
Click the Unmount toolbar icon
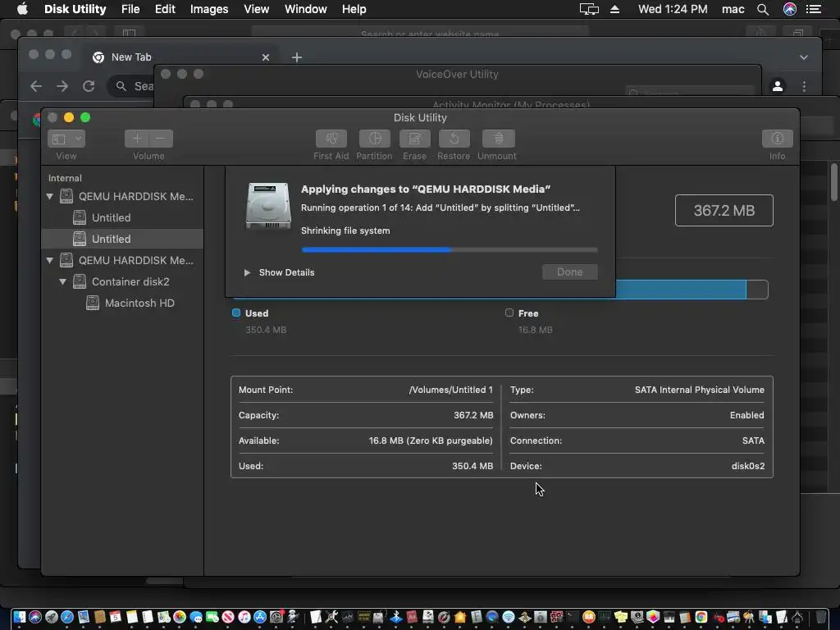pos(498,139)
